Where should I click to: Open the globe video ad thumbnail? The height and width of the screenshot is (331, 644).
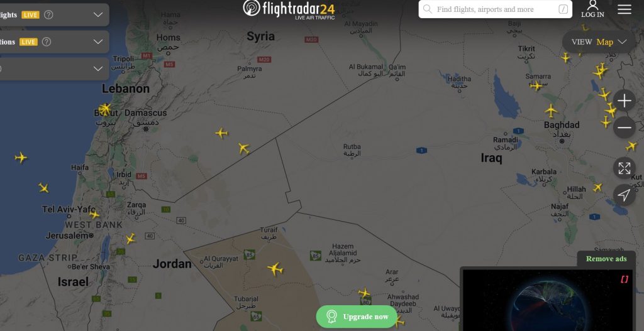tap(548, 300)
